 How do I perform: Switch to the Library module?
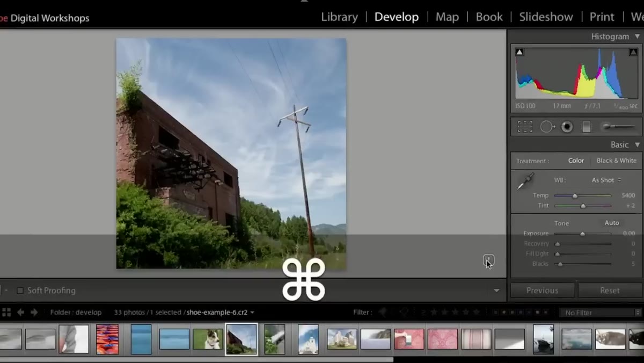[x=339, y=17]
